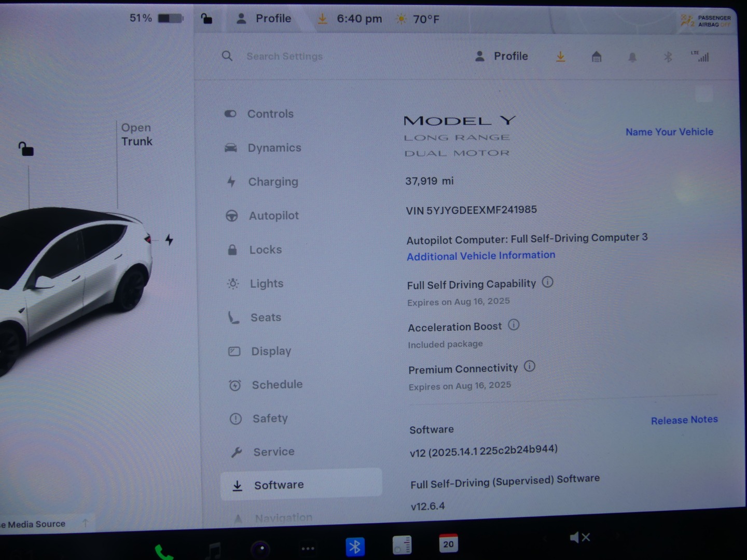Show Acceleration Boost info details
747x560 pixels.
point(514,325)
